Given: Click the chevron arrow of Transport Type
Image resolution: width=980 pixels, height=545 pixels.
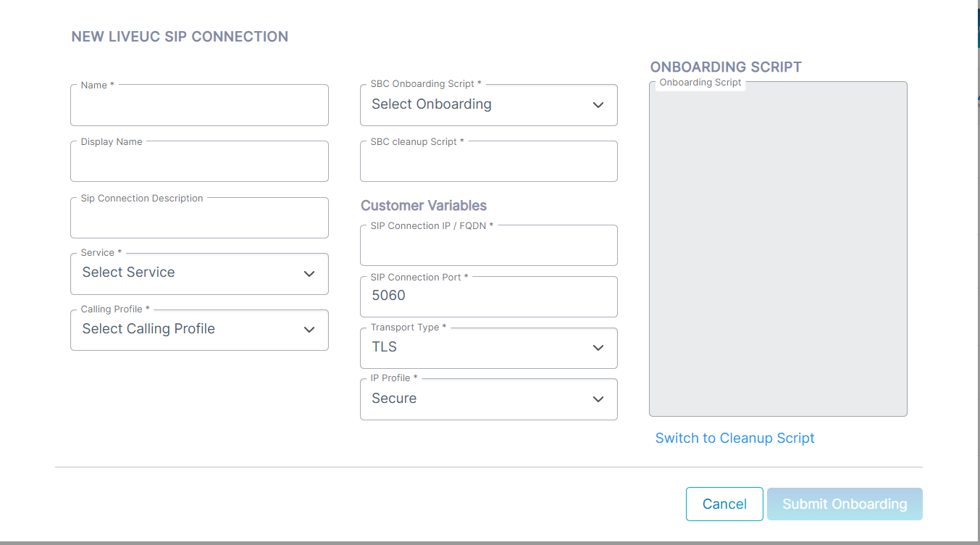Looking at the screenshot, I should coord(598,348).
